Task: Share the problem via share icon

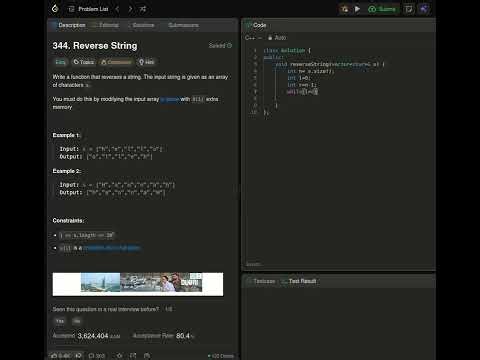Action: [133, 356]
